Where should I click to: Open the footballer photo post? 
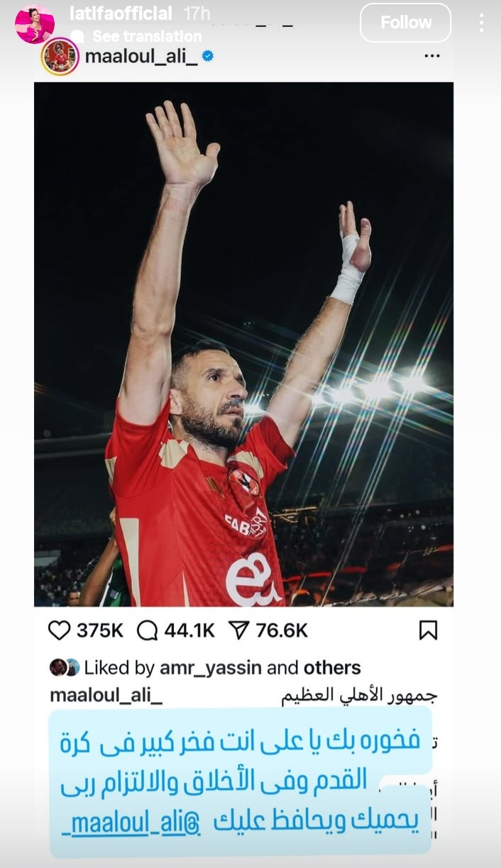243,344
